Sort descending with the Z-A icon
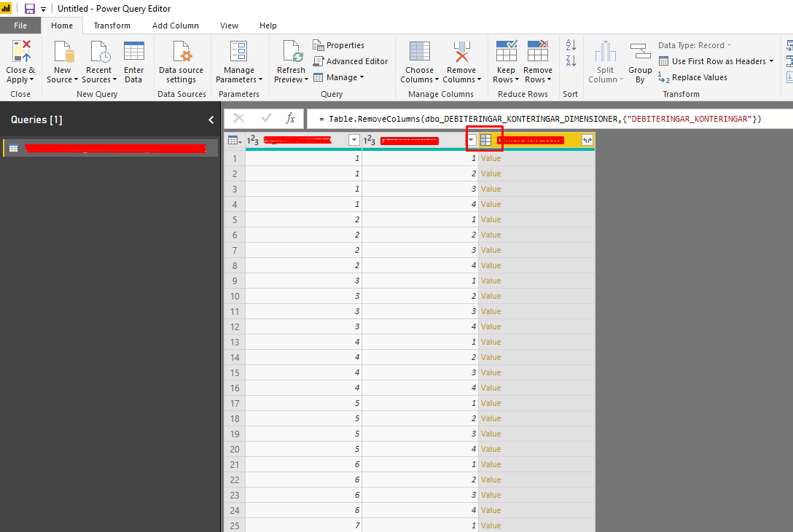This screenshot has width=793, height=532. 571,61
